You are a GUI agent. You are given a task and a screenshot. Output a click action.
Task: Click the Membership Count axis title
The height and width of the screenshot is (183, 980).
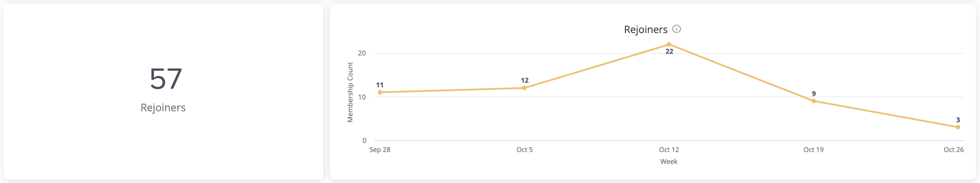click(x=350, y=92)
